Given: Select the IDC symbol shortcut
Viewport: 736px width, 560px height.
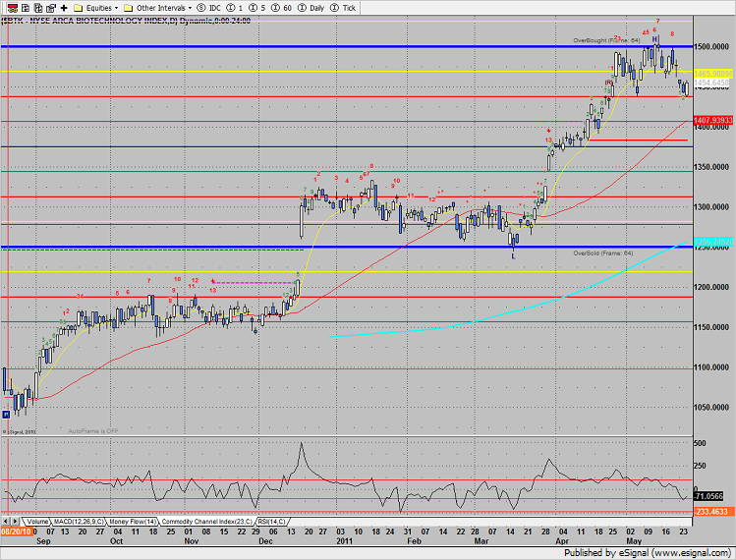Looking at the screenshot, I should [x=209, y=8].
